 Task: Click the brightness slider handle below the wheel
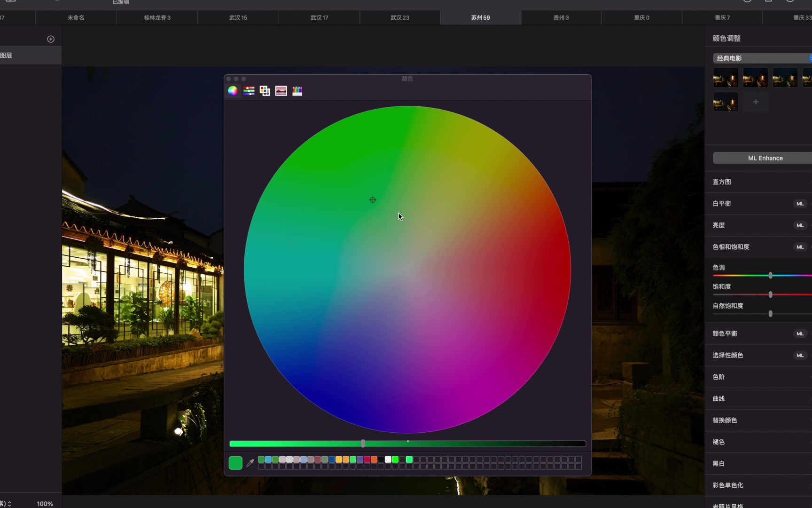click(363, 444)
